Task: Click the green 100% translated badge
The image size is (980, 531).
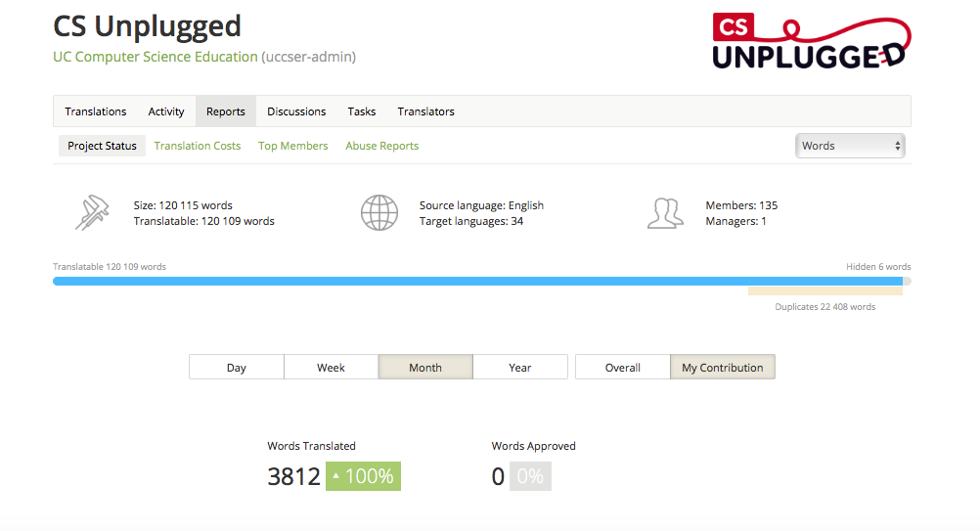Action: tap(363, 476)
